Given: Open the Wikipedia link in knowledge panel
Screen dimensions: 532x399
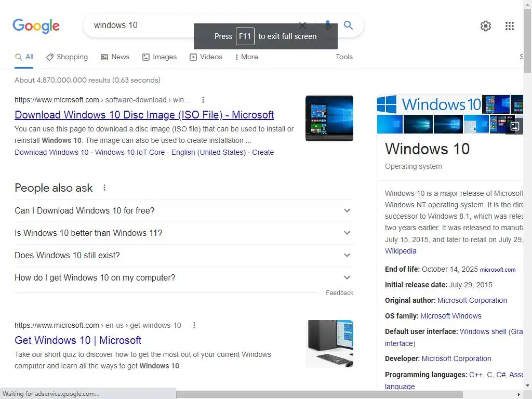Looking at the screenshot, I should [x=401, y=251].
